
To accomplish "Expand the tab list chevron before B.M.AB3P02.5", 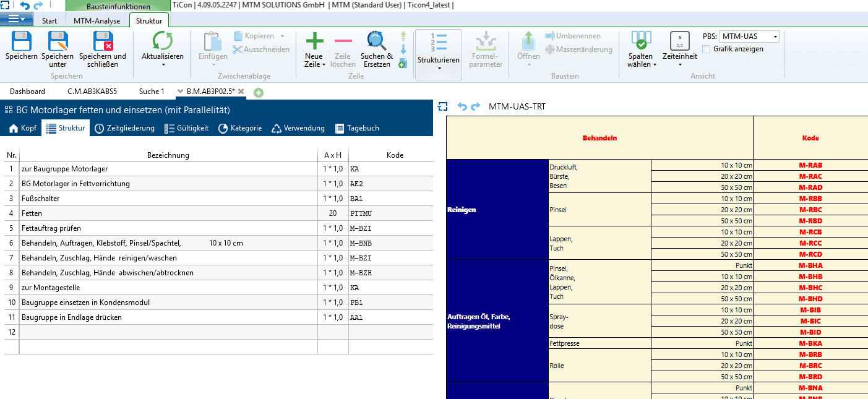I will tap(180, 92).
